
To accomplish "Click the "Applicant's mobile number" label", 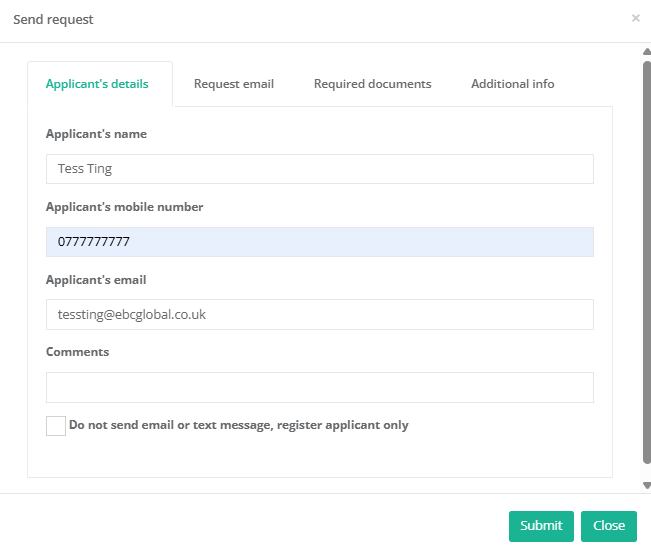I will tap(125, 207).
